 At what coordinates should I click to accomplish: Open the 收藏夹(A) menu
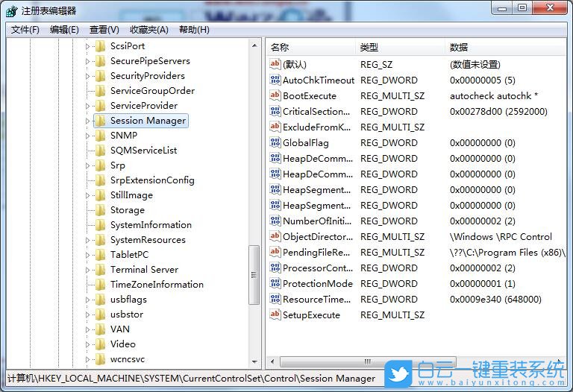tap(149, 30)
